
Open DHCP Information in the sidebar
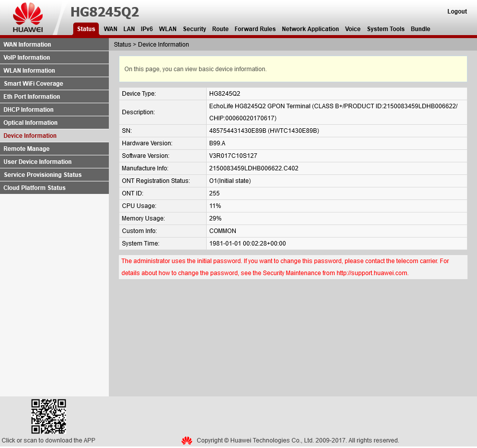pyautogui.click(x=55, y=110)
